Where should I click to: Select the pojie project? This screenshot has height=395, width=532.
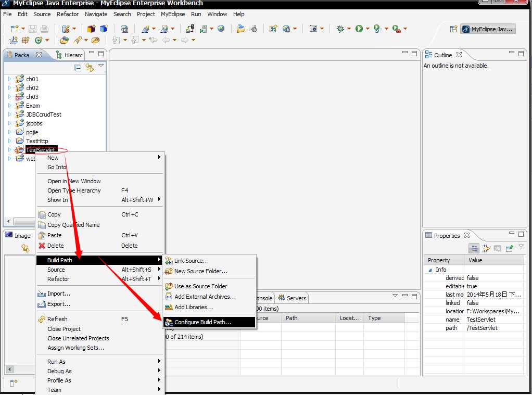pos(32,132)
